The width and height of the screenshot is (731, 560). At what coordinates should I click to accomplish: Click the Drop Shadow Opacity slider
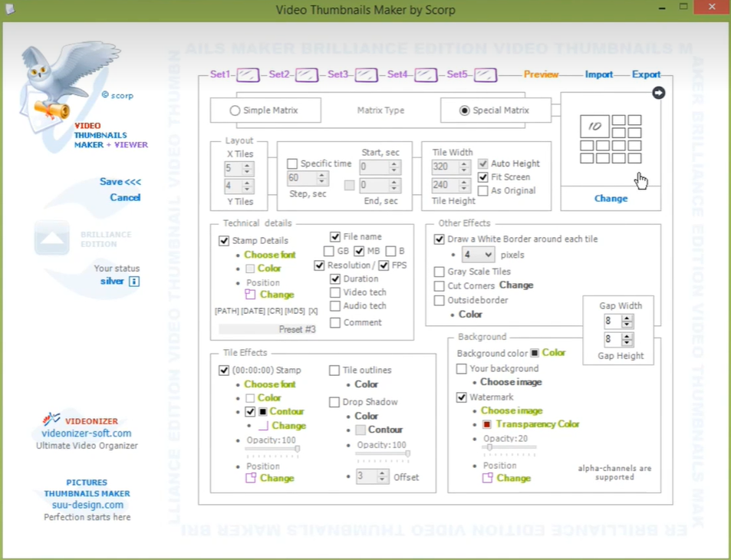pos(383,453)
